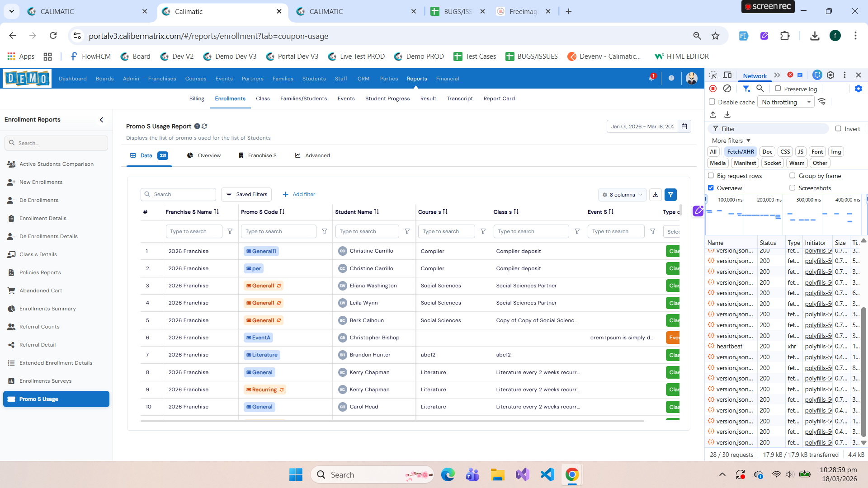Click the DevTools clear network log icon
The image size is (868, 488).
727,89
